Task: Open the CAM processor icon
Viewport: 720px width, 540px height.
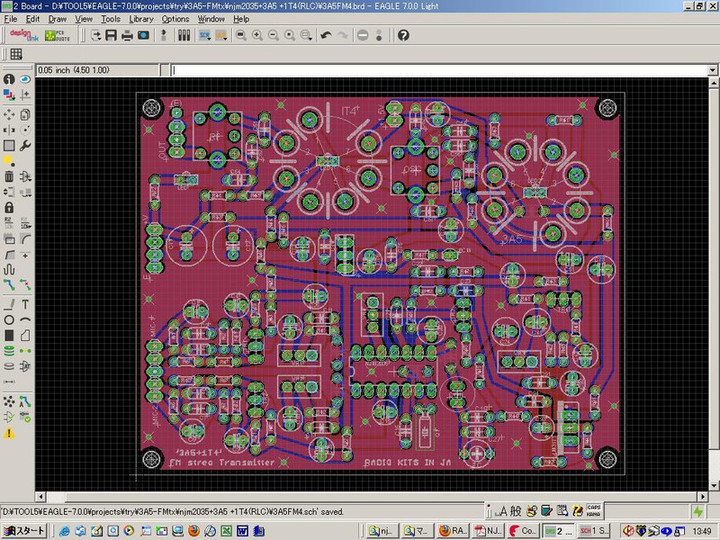Action: point(144,35)
